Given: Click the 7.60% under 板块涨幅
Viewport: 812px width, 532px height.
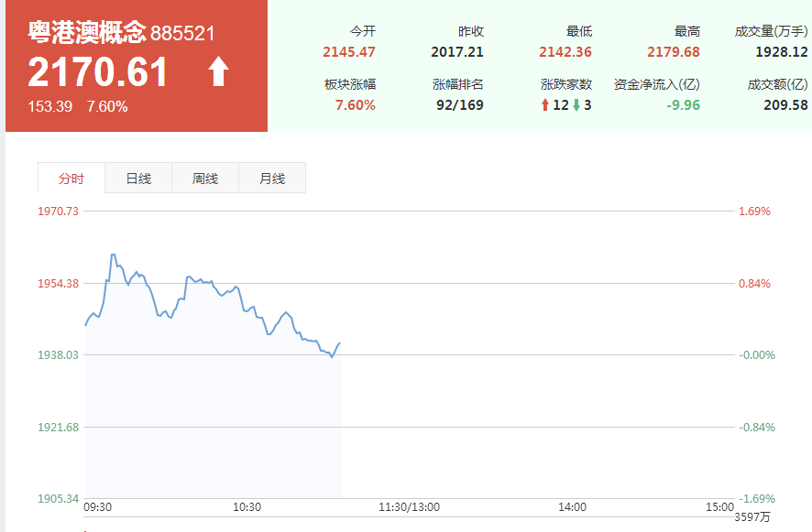Looking at the screenshot, I should pyautogui.click(x=356, y=105).
